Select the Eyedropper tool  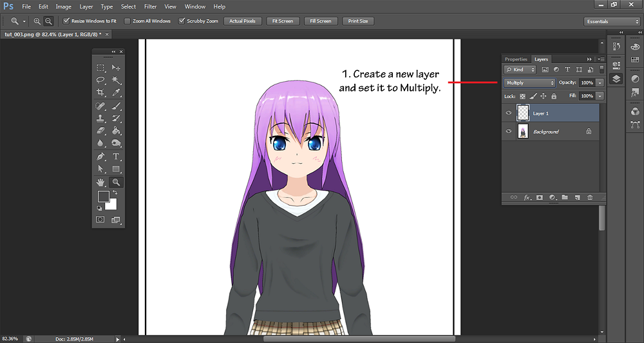[x=116, y=92]
